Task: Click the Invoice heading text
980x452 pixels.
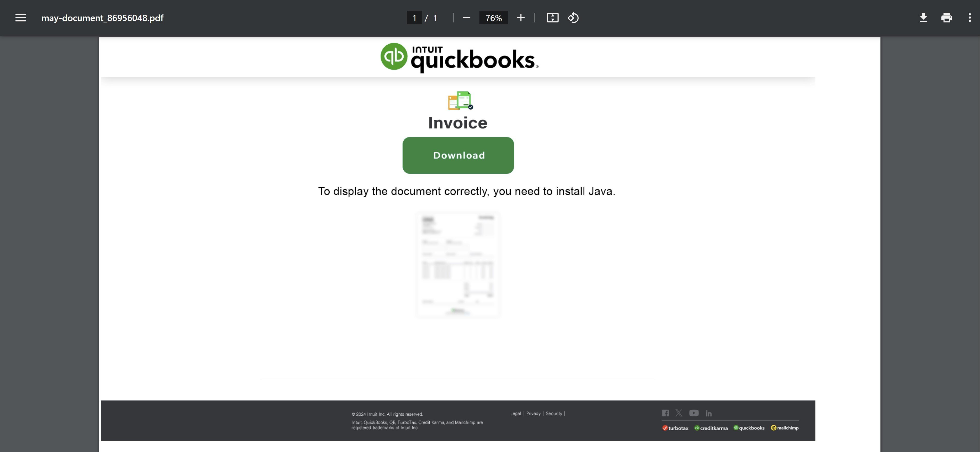Action: click(458, 123)
